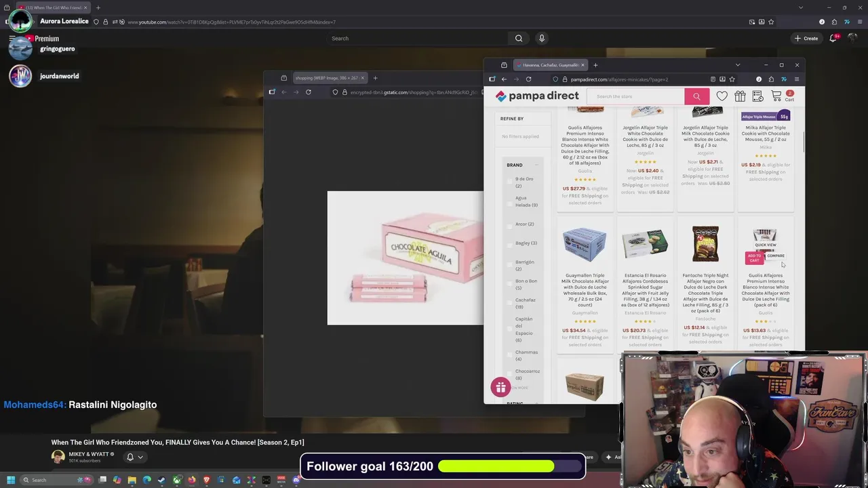The width and height of the screenshot is (868, 488).
Task: Open the Firefox hamburger menu in pampadirect window
Action: [796, 79]
